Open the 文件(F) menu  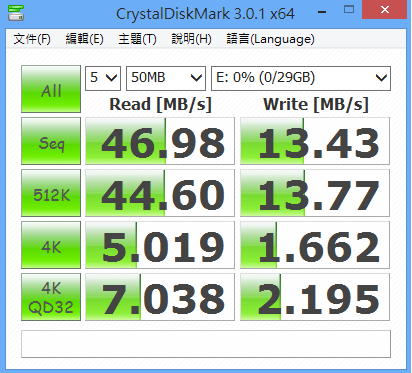click(x=32, y=39)
